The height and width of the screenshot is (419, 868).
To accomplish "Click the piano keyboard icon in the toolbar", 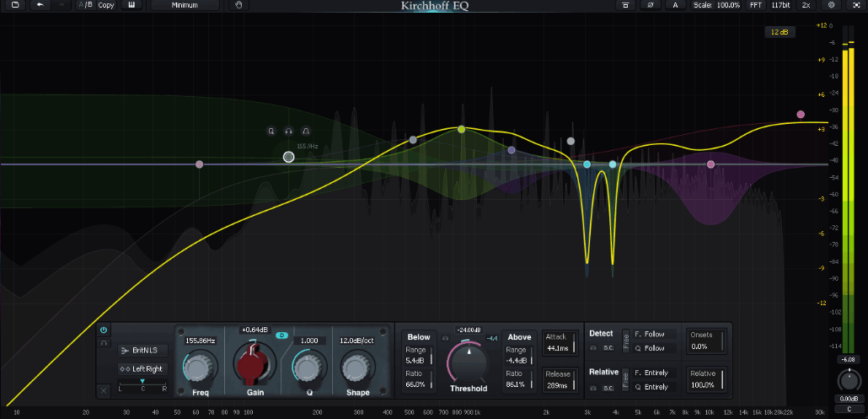I will 131,5.
